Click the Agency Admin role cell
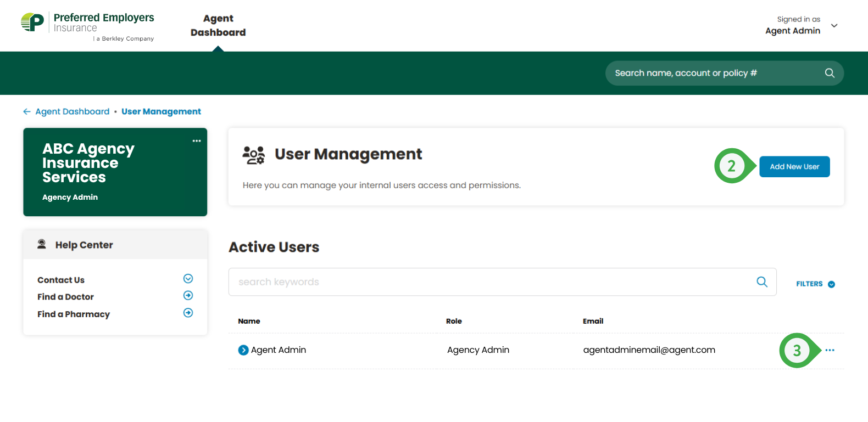 click(x=478, y=350)
